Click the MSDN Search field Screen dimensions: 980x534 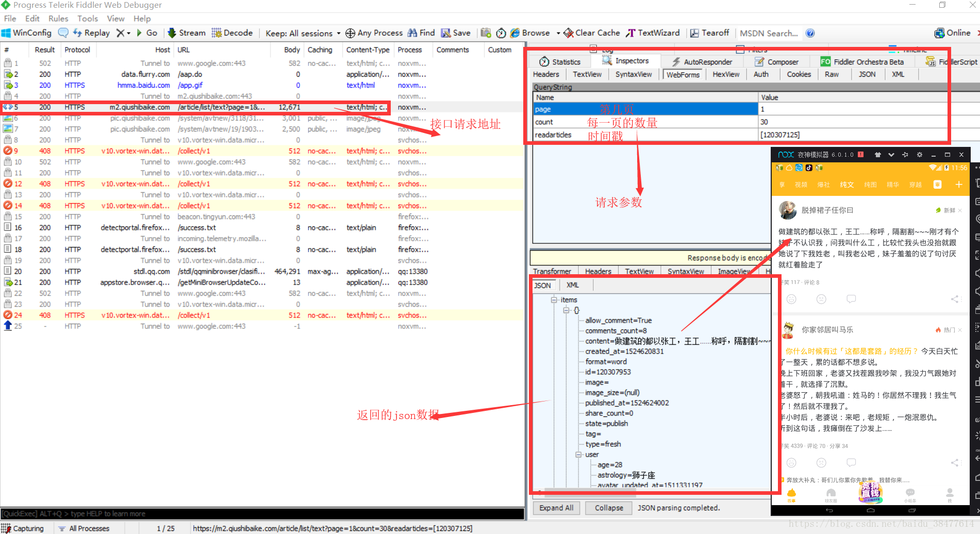pos(769,34)
